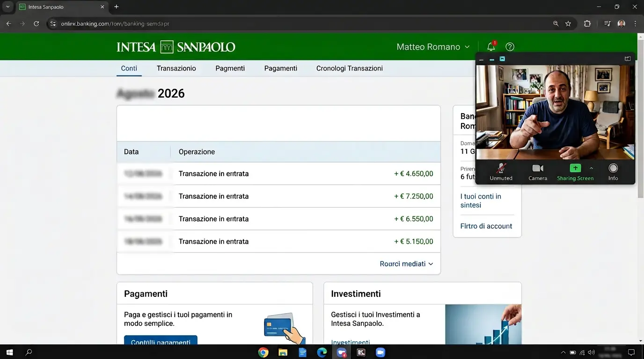Click the blue button in the Pagamenti card
The image size is (644, 359).
(161, 340)
